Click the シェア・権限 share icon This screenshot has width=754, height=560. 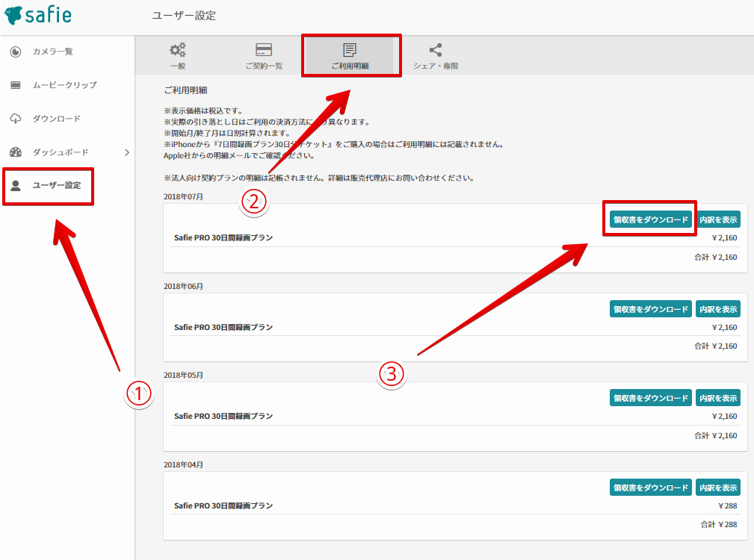[x=436, y=49]
